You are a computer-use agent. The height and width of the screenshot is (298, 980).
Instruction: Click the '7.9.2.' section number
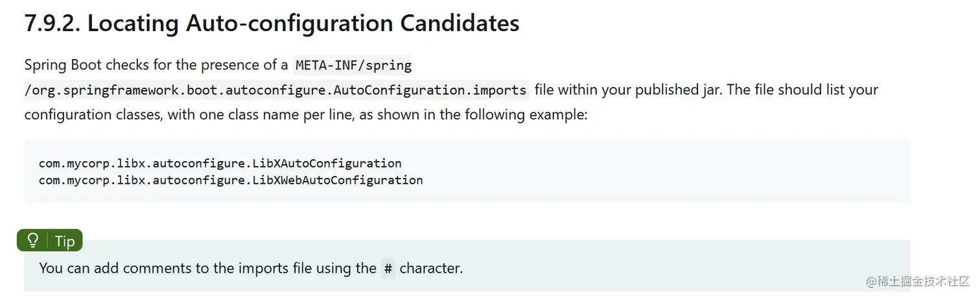[x=52, y=23]
